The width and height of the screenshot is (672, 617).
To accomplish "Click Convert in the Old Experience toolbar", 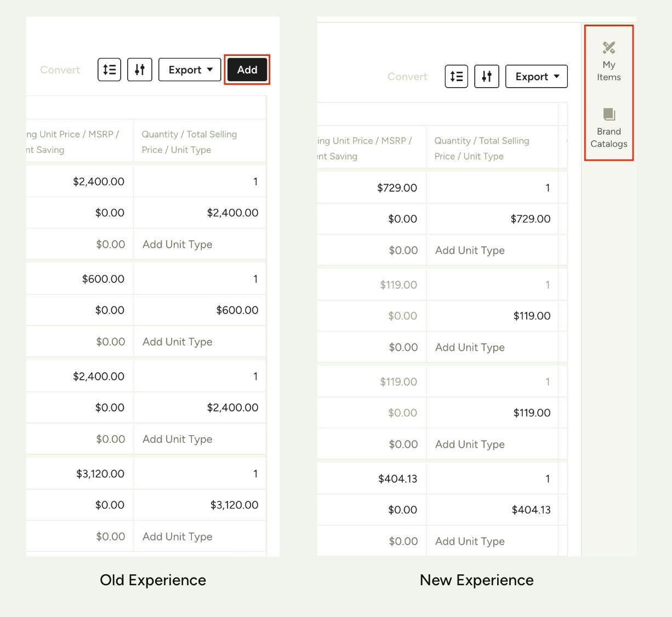I will pyautogui.click(x=60, y=70).
